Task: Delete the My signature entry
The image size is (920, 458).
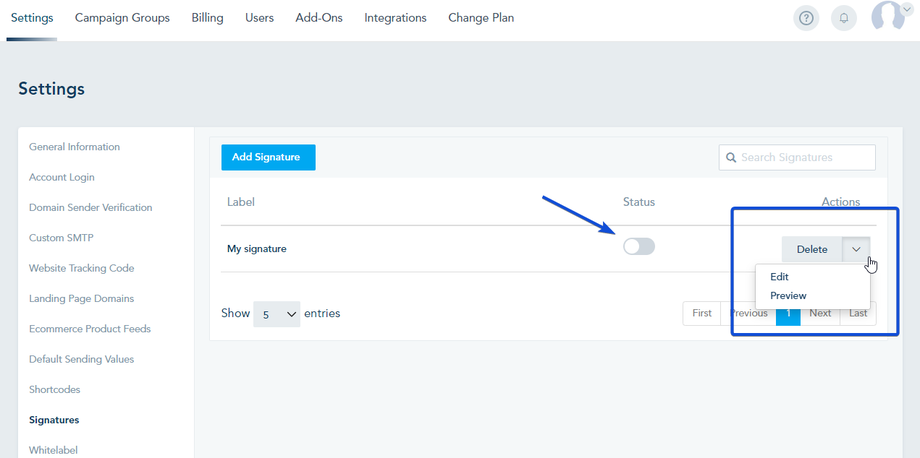Action: click(811, 249)
